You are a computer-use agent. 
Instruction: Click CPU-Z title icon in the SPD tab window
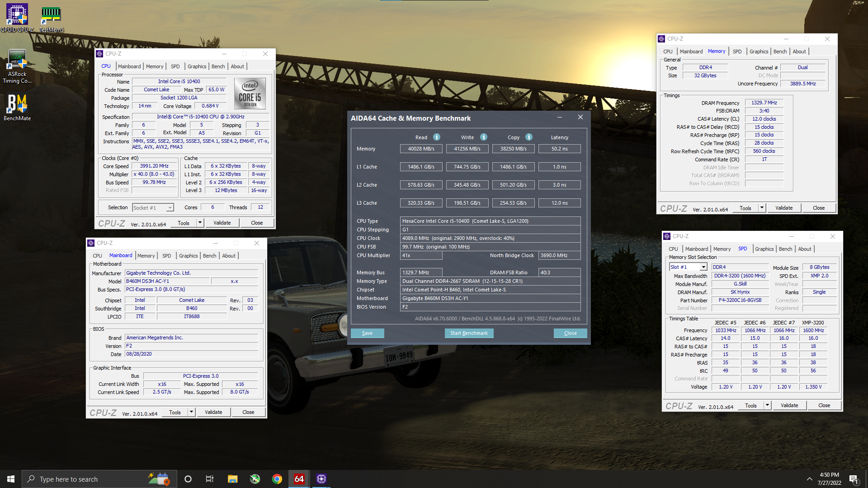tap(667, 236)
